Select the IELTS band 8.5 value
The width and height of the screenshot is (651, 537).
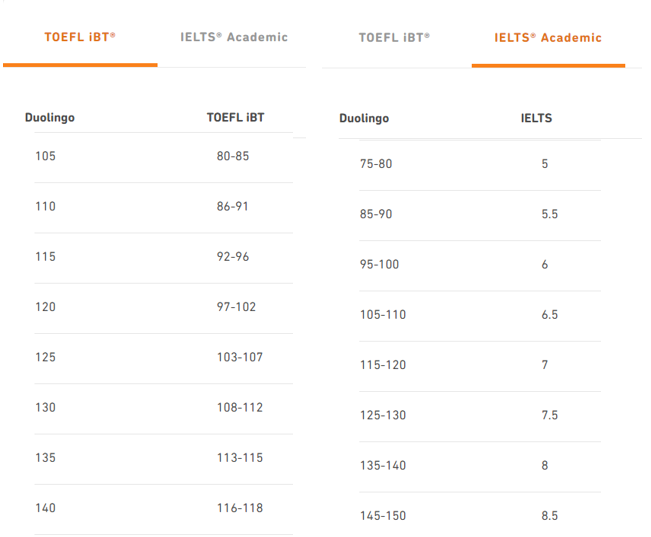pyautogui.click(x=549, y=516)
